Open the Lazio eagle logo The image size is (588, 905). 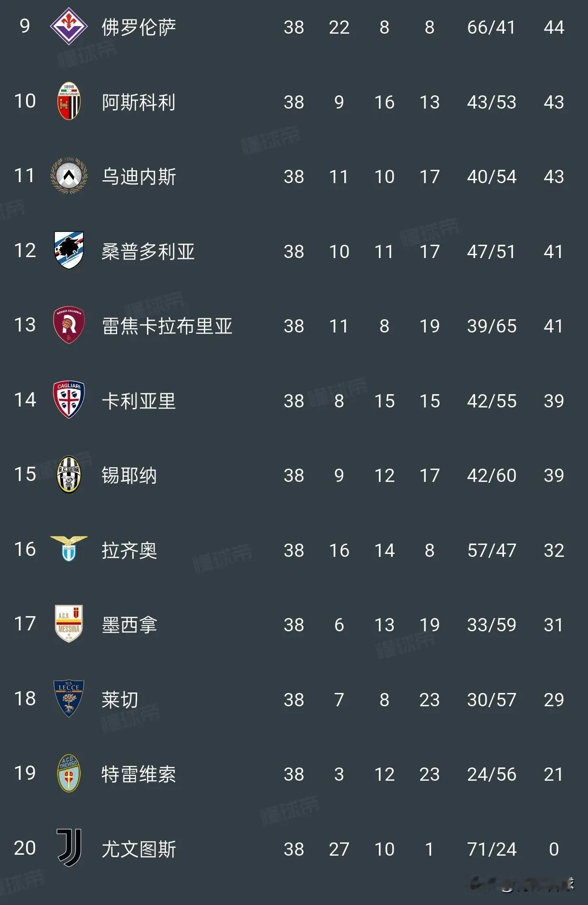pyautogui.click(x=69, y=549)
